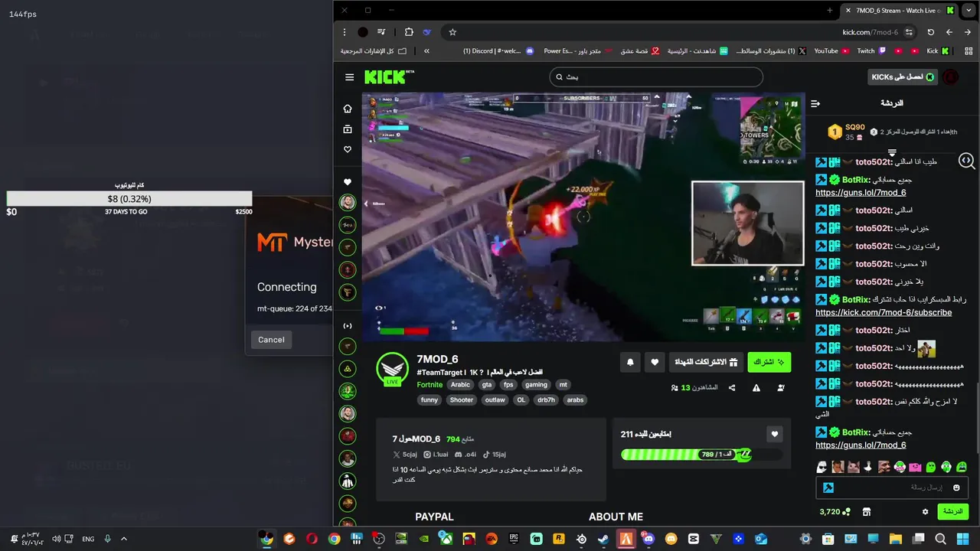Open the emoji picker in message box
Viewport: 980px width, 551px height.
956,487
